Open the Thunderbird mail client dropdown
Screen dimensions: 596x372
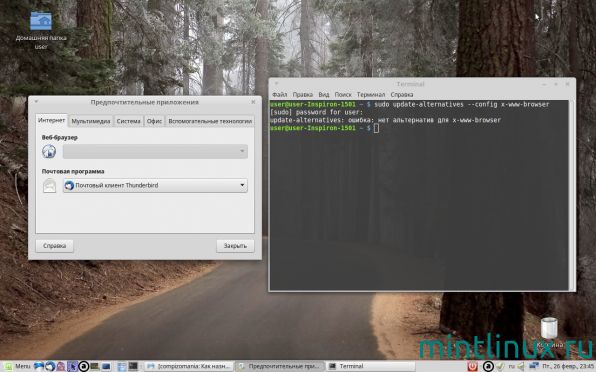(x=155, y=185)
